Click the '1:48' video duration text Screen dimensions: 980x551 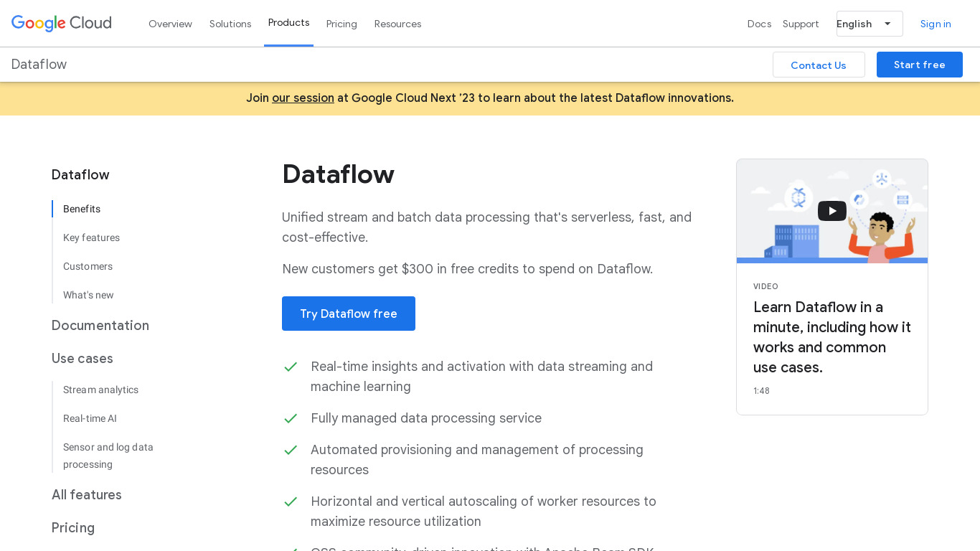(761, 391)
